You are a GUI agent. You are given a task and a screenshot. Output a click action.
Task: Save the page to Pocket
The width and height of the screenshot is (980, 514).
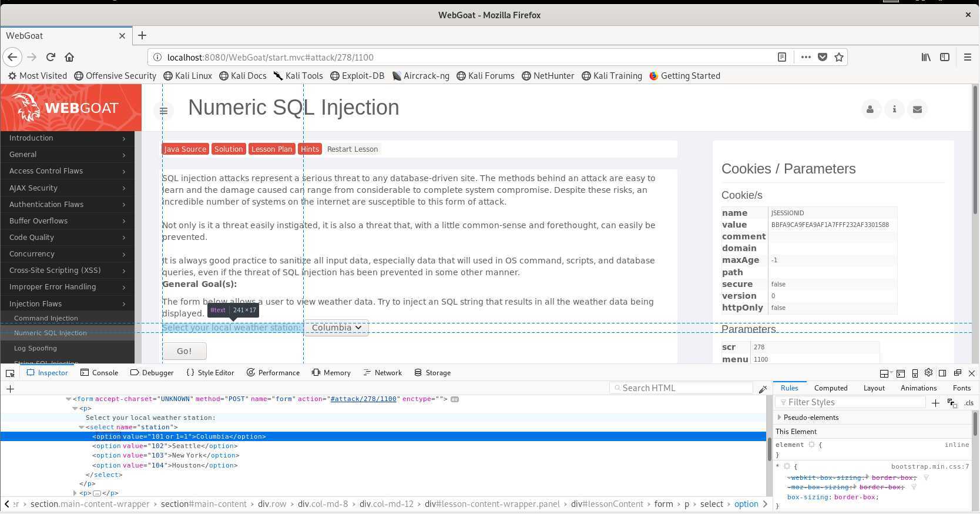click(823, 57)
